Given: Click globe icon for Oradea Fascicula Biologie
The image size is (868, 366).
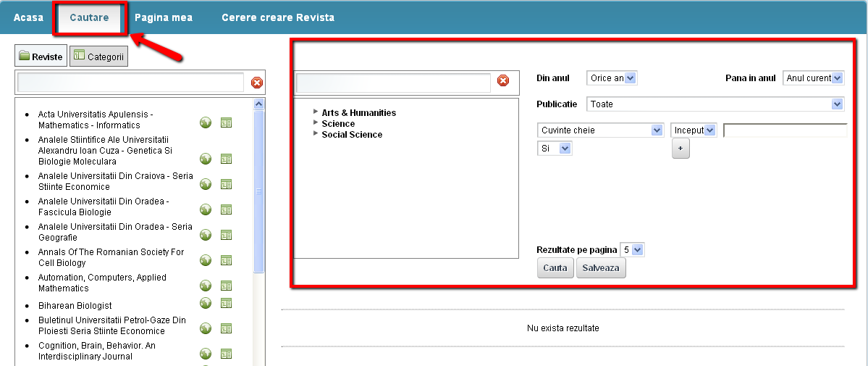Looking at the screenshot, I should [206, 209].
